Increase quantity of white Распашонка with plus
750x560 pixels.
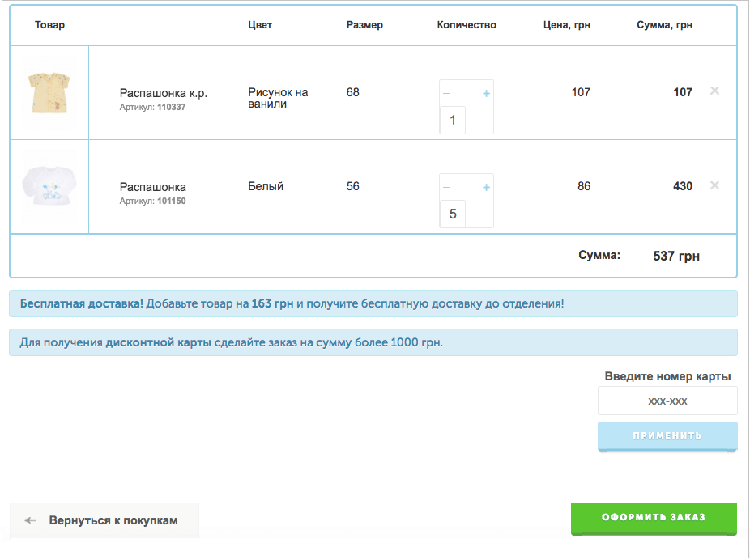point(486,187)
